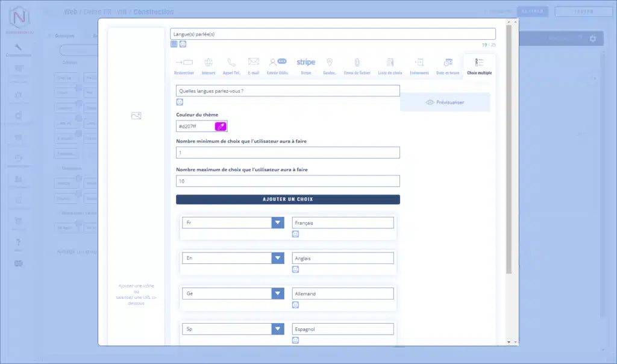This screenshot has height=364, width=617.
Task: Expand the Fr choice dropdown
Action: pyautogui.click(x=277, y=223)
